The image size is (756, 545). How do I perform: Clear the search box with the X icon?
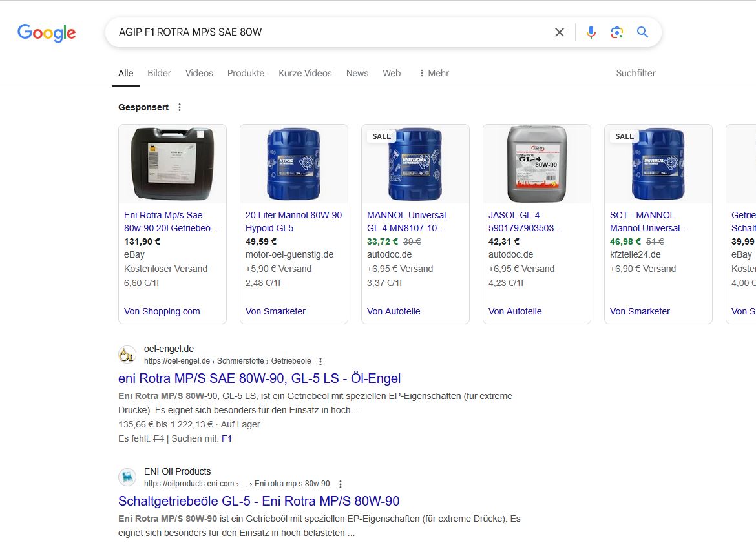[x=560, y=32]
